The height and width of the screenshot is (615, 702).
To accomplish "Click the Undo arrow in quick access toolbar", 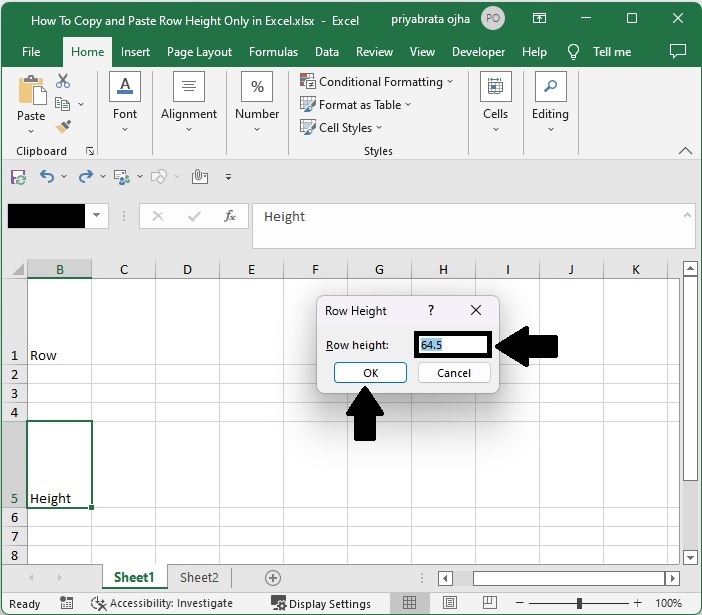I will pos(46,177).
